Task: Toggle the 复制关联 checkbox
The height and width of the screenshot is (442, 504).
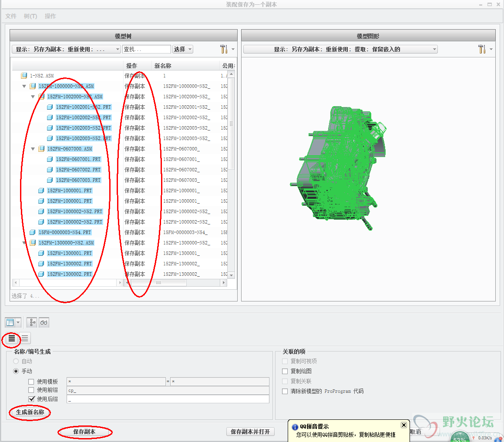Action: pos(285,381)
